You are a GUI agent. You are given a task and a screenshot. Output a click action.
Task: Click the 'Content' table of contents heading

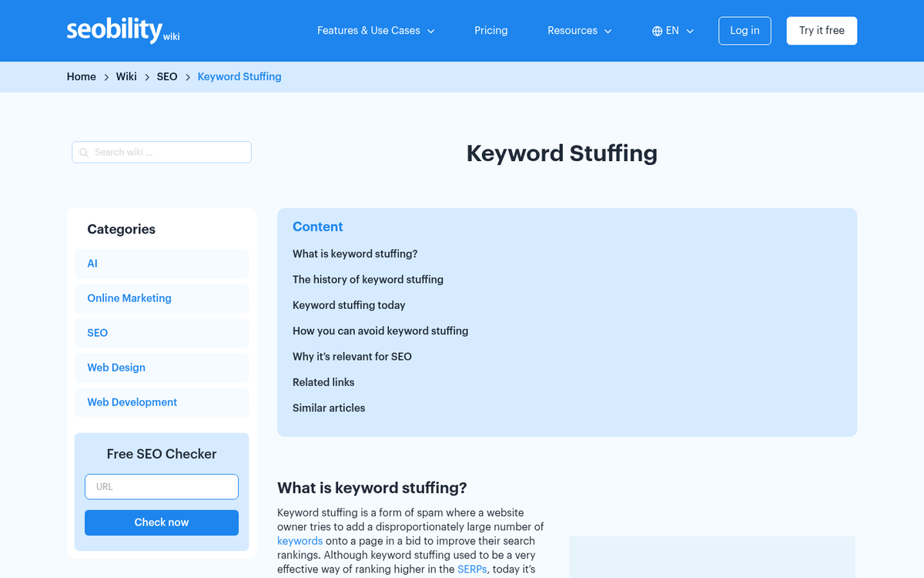[318, 227]
